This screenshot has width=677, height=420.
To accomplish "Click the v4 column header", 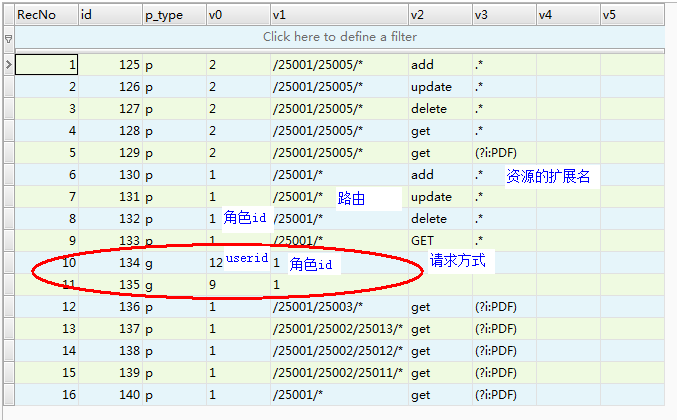I will click(568, 15).
